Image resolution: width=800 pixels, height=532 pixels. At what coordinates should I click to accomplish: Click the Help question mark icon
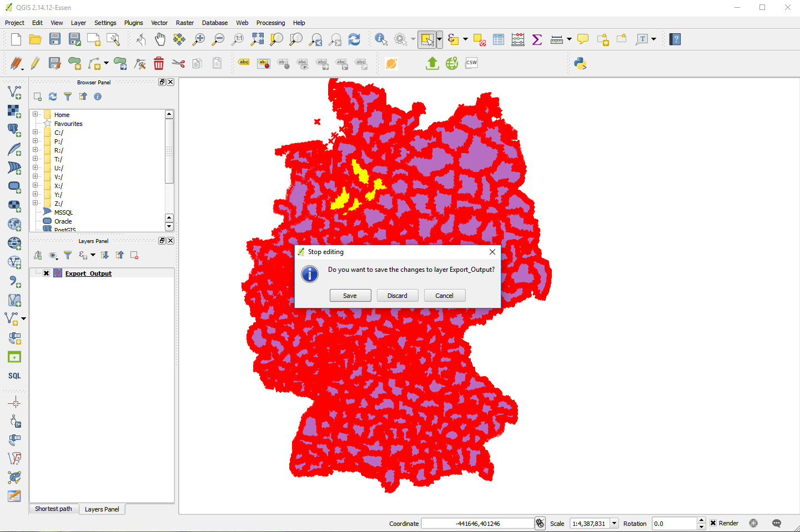675,39
